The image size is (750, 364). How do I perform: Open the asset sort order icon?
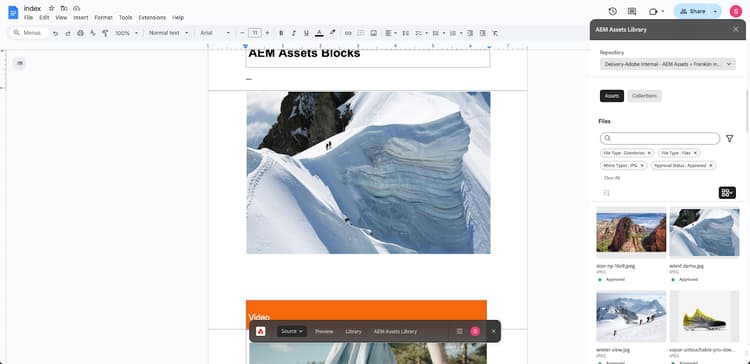[x=607, y=193]
